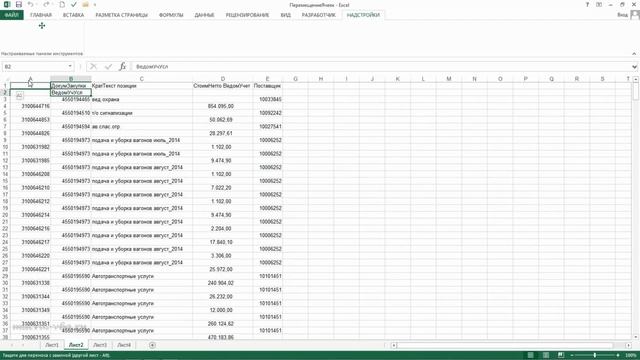The image size is (640, 360).
Task: Click the next sheet navigation arrow
Action: tap(23, 345)
